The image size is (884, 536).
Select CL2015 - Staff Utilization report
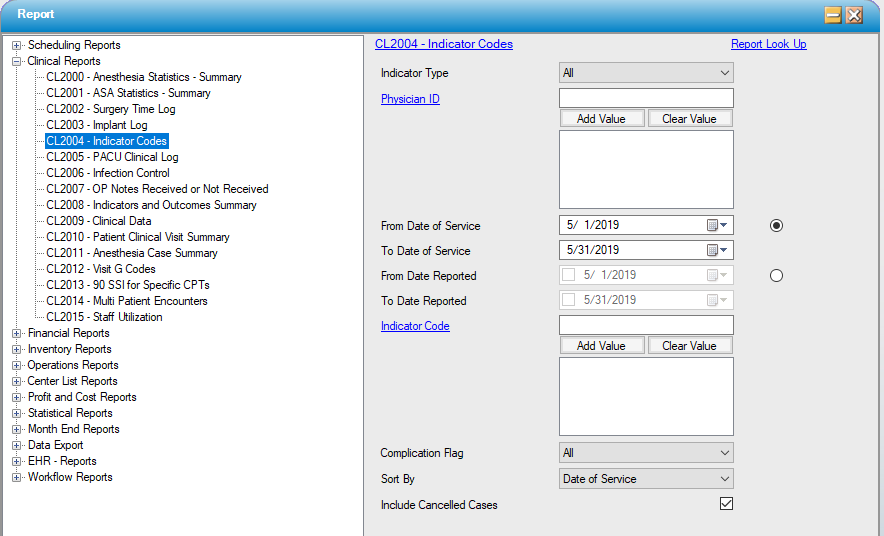point(104,317)
